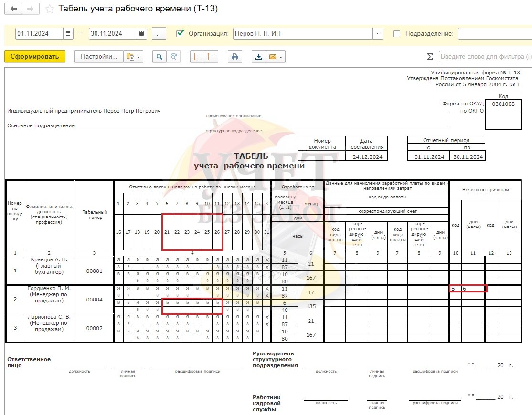The image size is (532, 415).
Task: Click header Табельный номер
Action: (x=95, y=215)
